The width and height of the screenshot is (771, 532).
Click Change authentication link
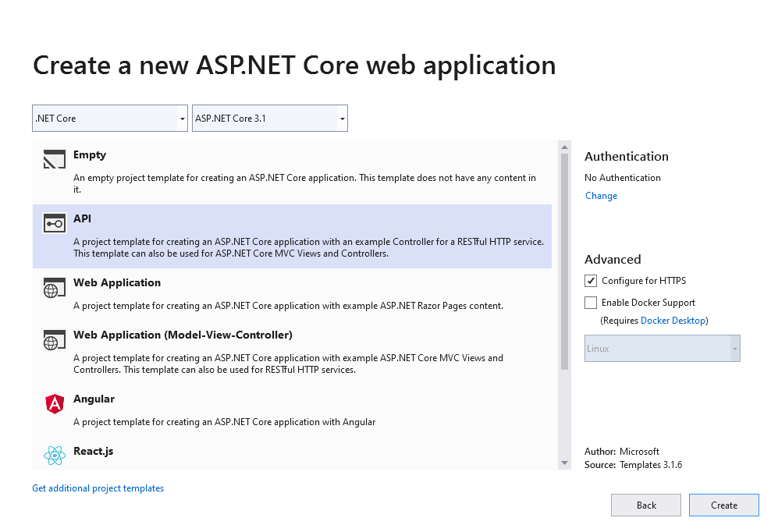click(x=601, y=196)
